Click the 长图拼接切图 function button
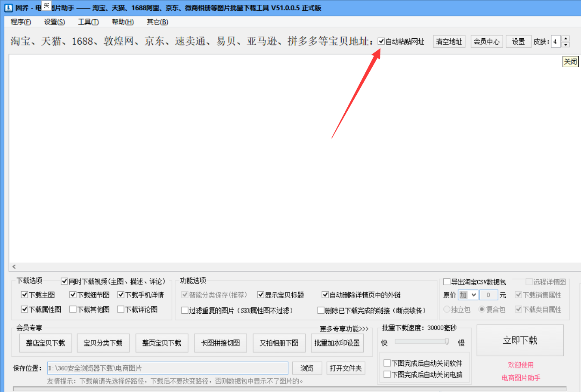 [x=220, y=343]
